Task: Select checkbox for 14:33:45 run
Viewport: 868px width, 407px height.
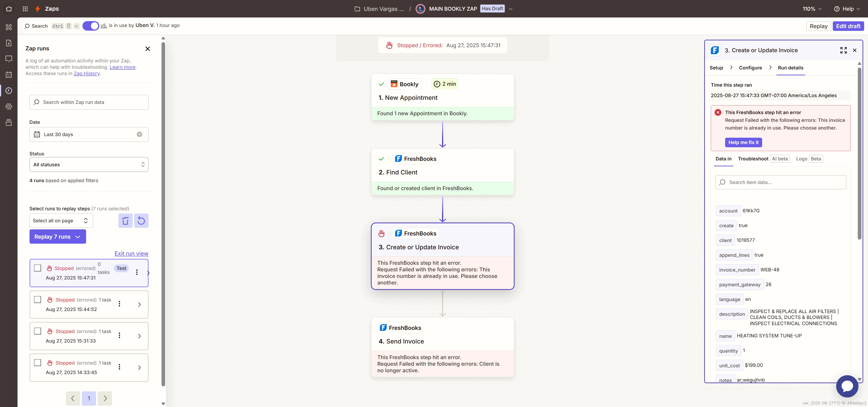Action: [38, 363]
